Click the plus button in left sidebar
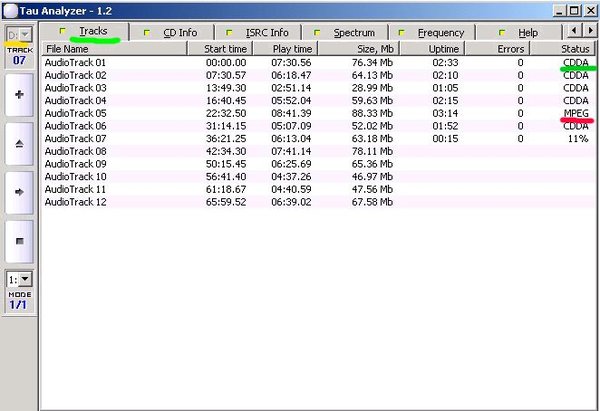This screenshot has height=411, width=600. (x=19, y=95)
